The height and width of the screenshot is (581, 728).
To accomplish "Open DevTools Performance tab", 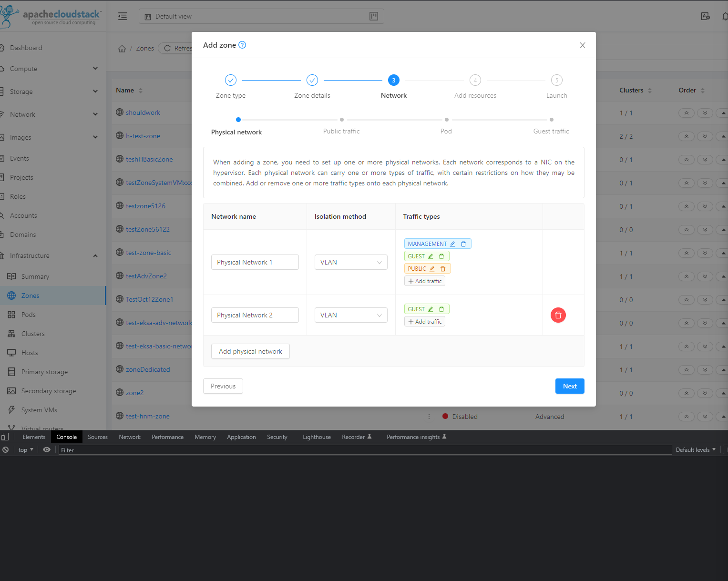I will 168,437.
